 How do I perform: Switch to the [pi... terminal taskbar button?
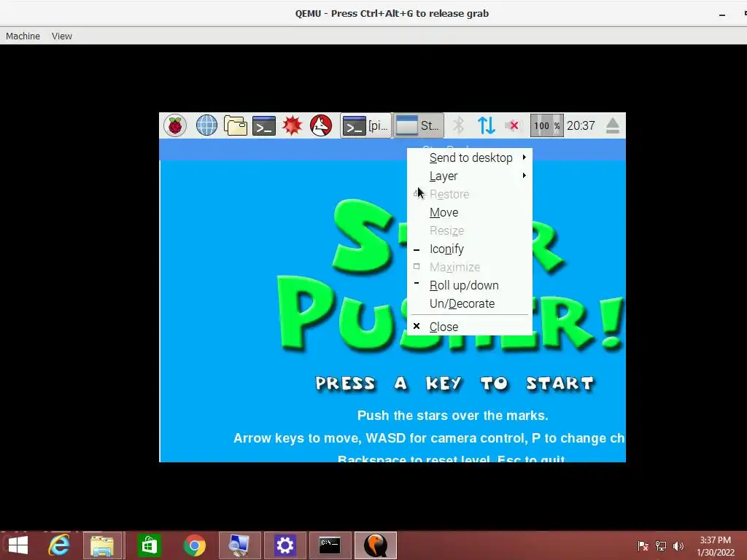point(366,125)
